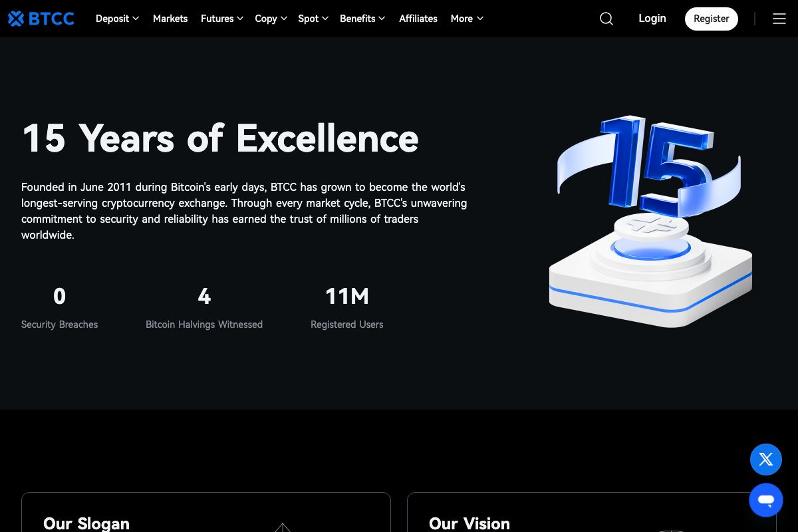The height and width of the screenshot is (532, 798).
Task: Click the 'Registered Users' label
Action: point(347,325)
